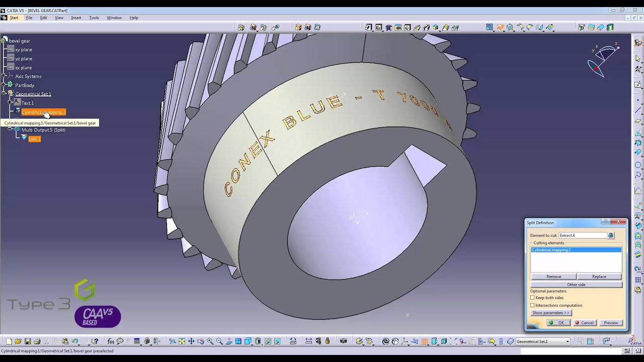Click the Pocket tool in top toolbar
The height and width of the screenshot is (362, 644).
378,28
